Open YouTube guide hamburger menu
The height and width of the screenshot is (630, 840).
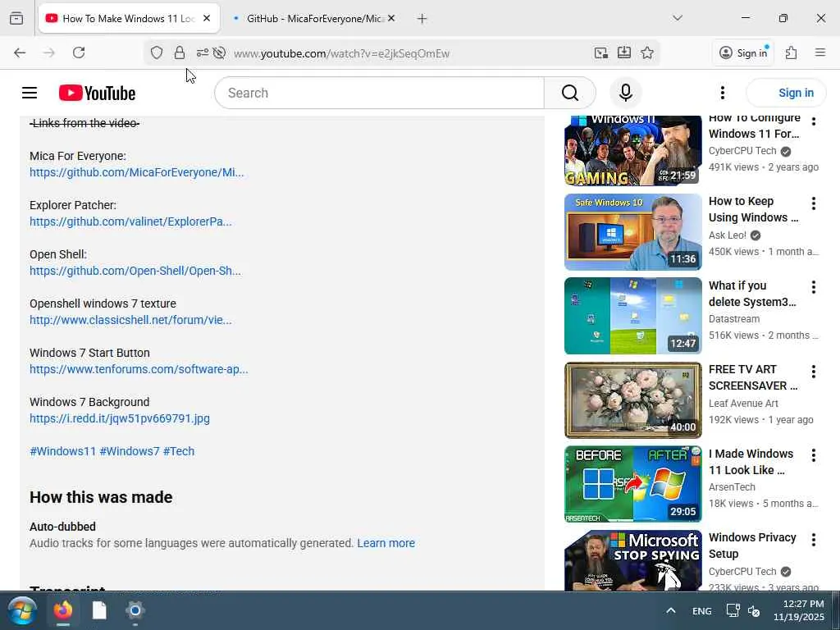click(30, 93)
